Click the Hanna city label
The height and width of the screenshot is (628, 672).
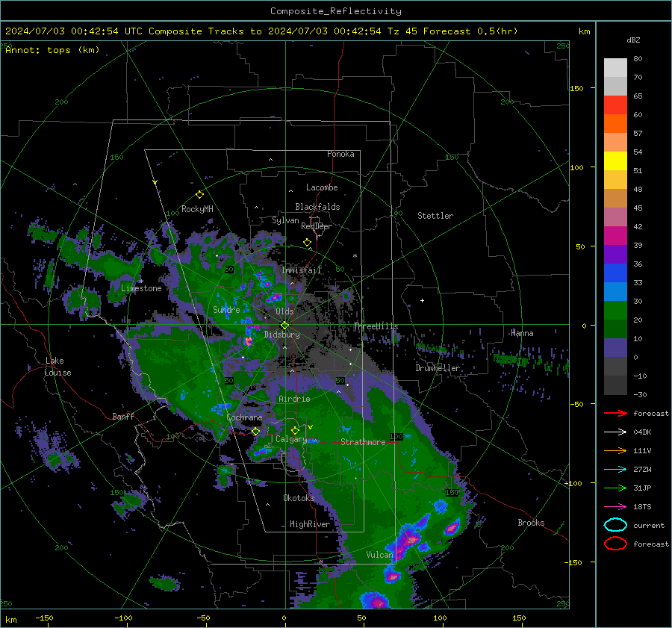tap(522, 333)
